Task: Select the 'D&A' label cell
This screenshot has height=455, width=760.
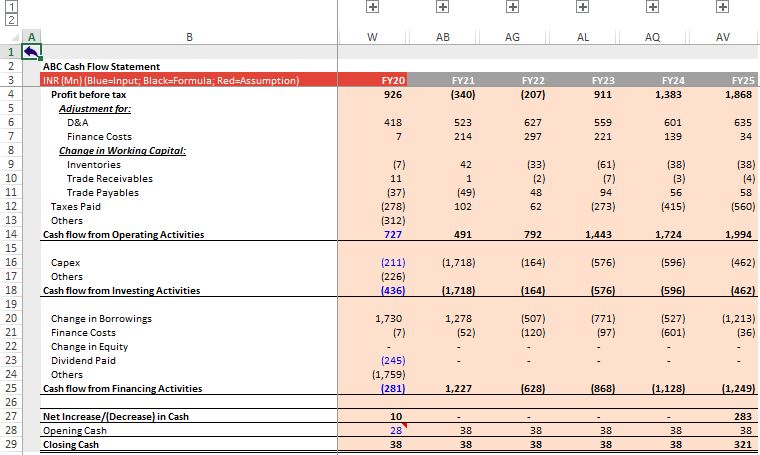Action: [x=189, y=123]
